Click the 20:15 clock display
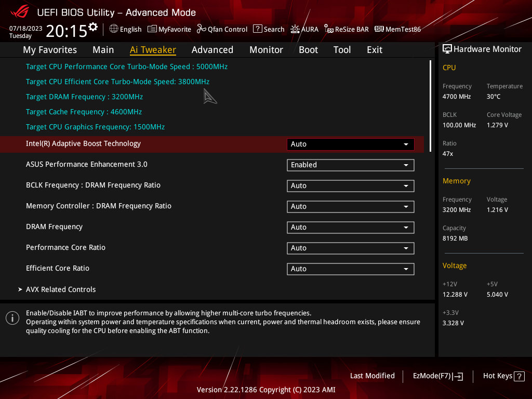Image resolution: width=532 pixels, height=399 pixels. 67,31
